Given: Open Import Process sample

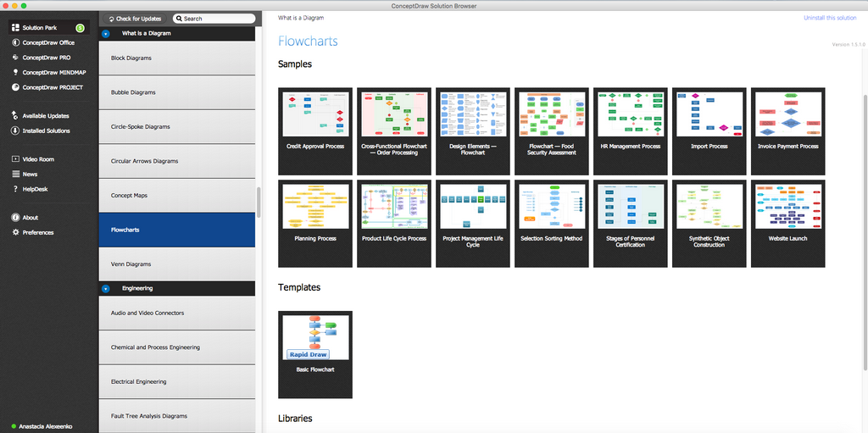Looking at the screenshot, I should (709, 131).
